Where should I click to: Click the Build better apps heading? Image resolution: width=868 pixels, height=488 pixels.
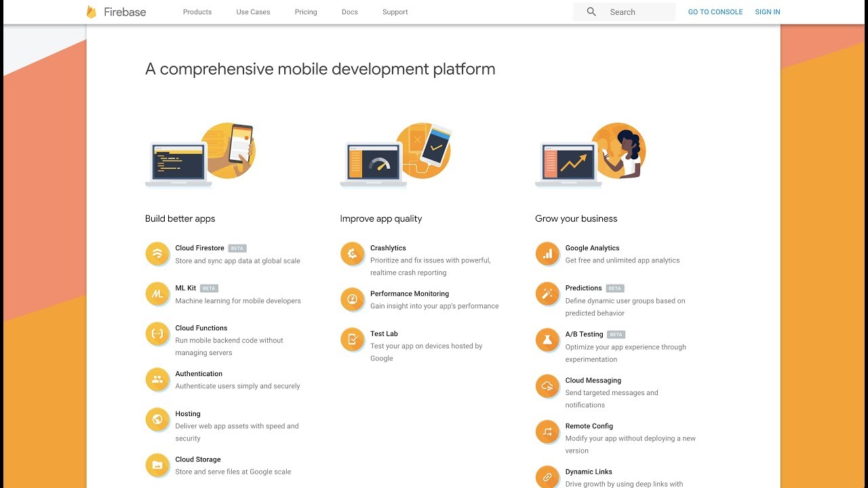coord(180,218)
